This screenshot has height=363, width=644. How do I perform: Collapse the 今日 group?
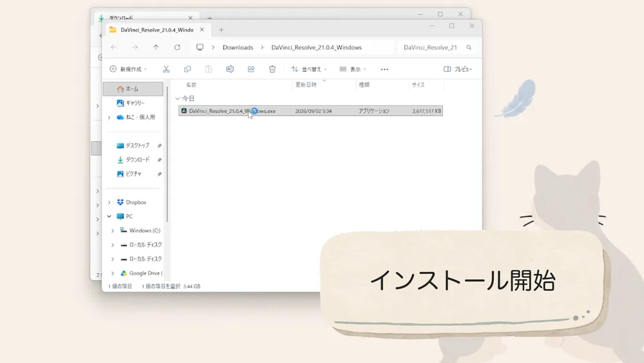pyautogui.click(x=178, y=99)
